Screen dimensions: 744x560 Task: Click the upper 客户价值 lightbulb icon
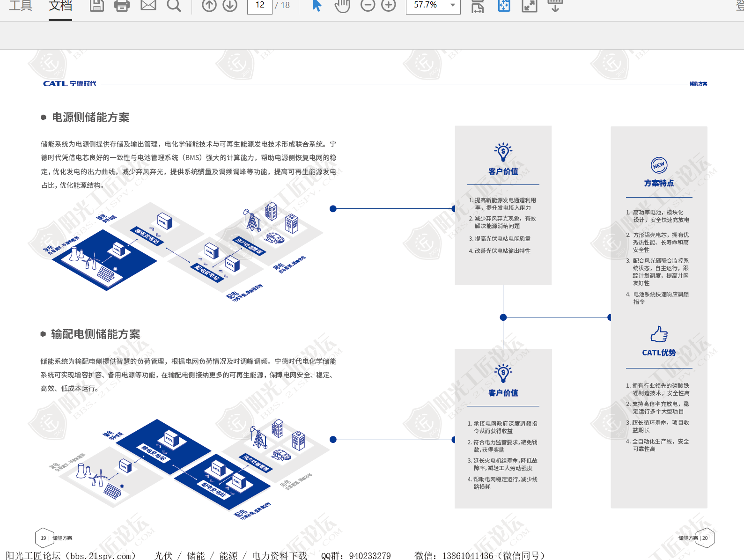(503, 152)
